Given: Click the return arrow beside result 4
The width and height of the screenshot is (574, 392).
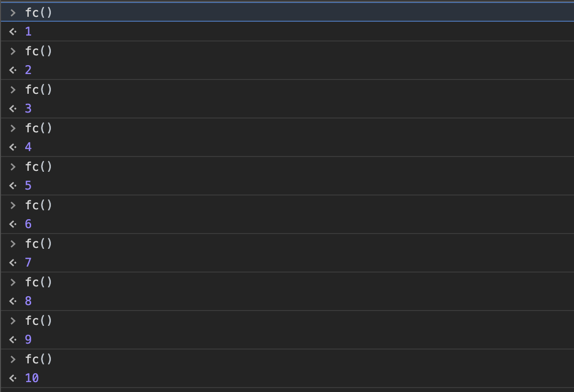Looking at the screenshot, I should (x=13, y=147).
